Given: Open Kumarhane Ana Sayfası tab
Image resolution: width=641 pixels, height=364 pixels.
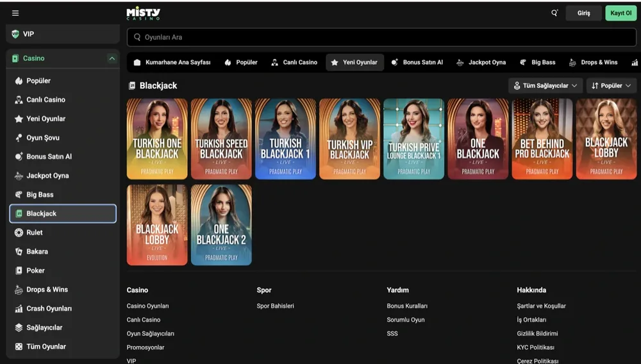Looking at the screenshot, I should pos(172,63).
